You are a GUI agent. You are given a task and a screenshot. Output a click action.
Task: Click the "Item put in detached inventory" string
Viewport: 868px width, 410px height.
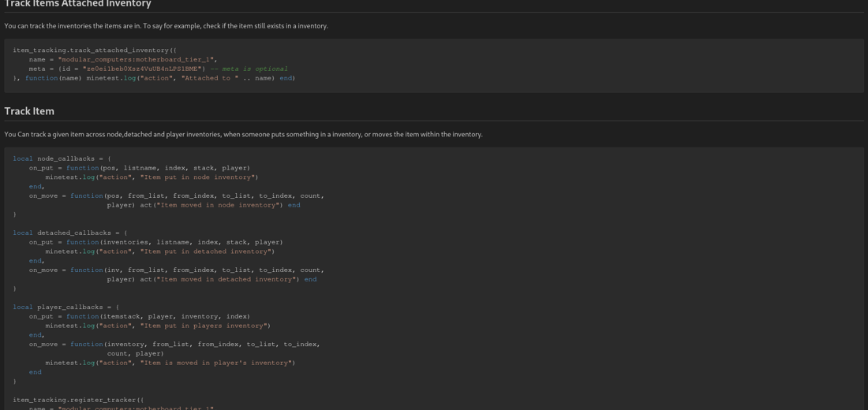[208, 252]
